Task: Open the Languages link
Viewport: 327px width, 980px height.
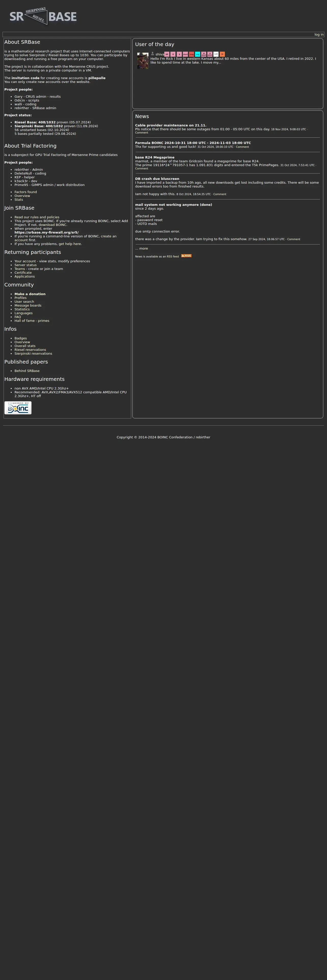Action: (x=23, y=313)
